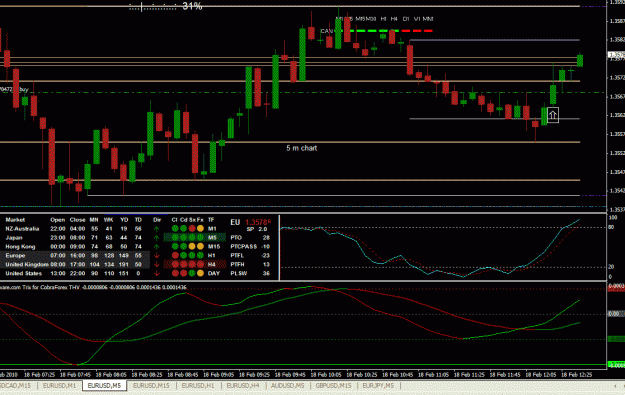The height and width of the screenshot is (395, 625).
Task: Click the H4 label in top timeframe strip
Action: click(394, 19)
